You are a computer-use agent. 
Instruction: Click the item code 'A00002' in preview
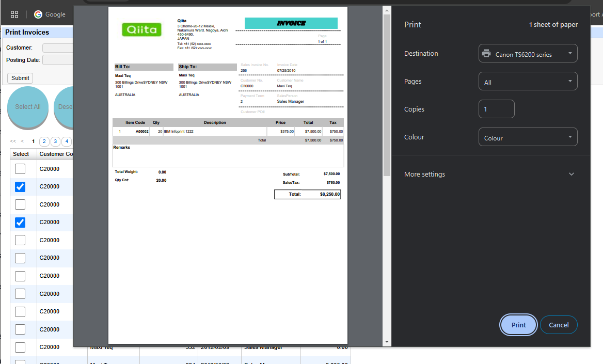click(x=142, y=132)
